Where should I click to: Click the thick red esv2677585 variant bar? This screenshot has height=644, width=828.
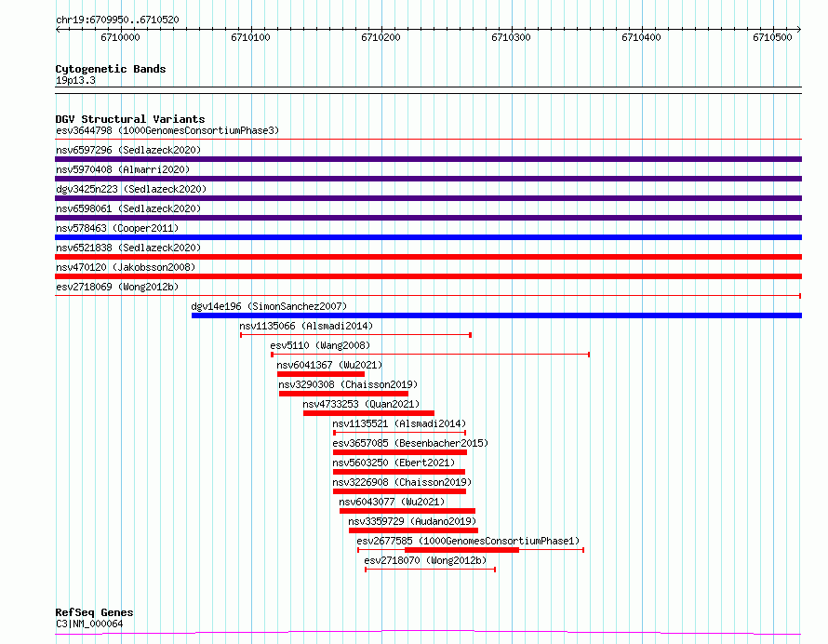tap(462, 550)
